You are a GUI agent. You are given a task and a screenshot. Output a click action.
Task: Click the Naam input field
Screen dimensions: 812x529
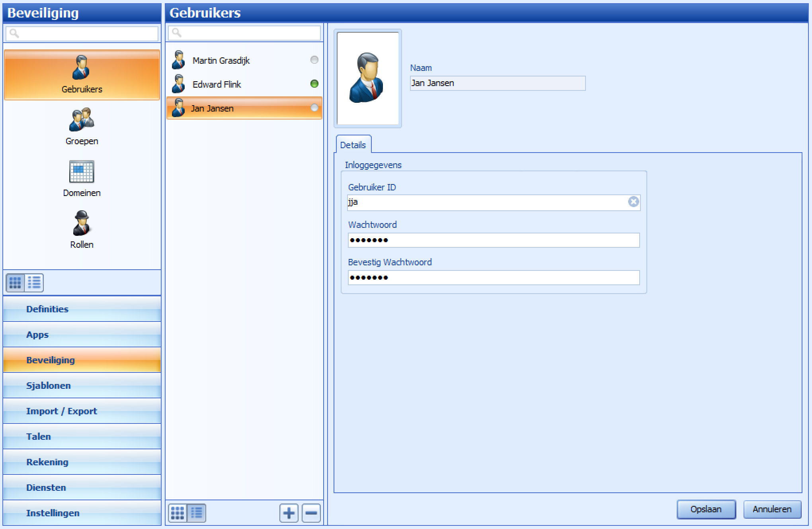tap(498, 83)
